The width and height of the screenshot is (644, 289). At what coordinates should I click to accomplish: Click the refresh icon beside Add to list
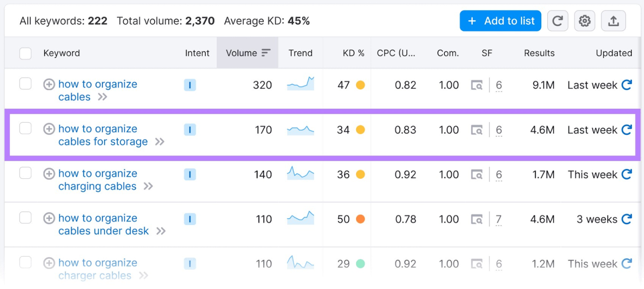click(x=557, y=21)
